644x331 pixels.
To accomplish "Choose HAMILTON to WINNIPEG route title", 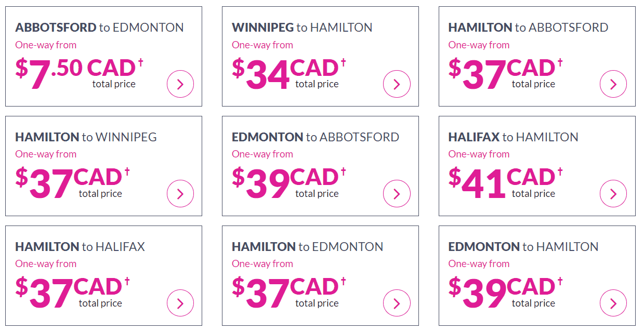I will coord(86,137).
